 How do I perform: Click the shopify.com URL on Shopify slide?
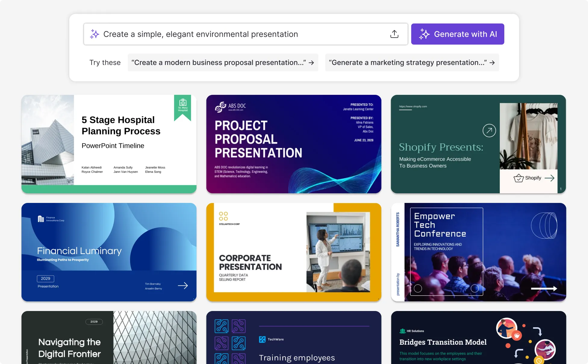[x=413, y=106]
